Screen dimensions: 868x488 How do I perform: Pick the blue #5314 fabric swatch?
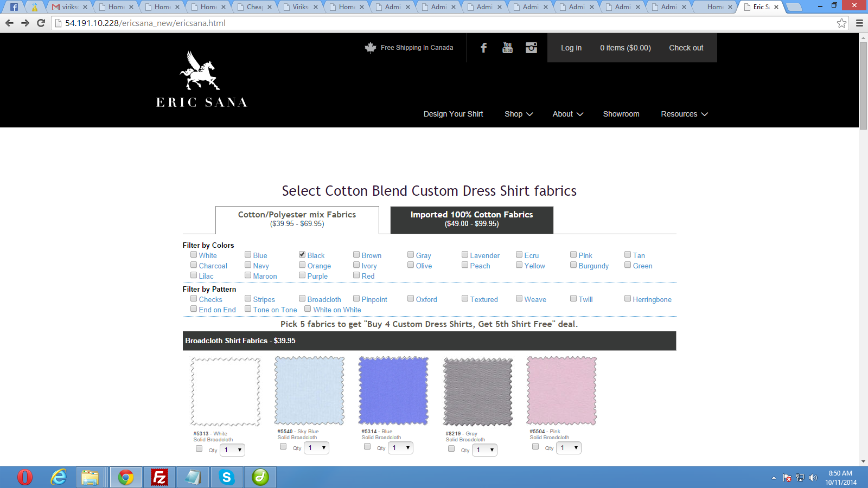pyautogui.click(x=393, y=391)
